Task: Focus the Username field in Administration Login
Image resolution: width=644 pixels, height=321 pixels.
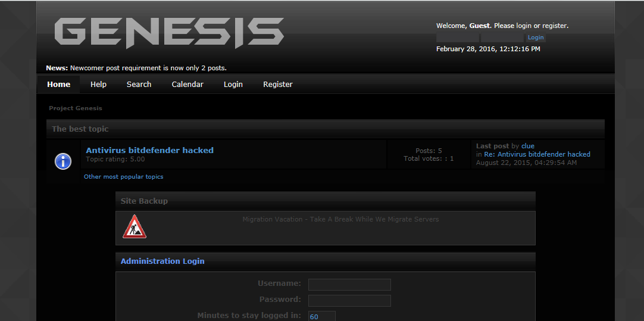Action: [349, 285]
